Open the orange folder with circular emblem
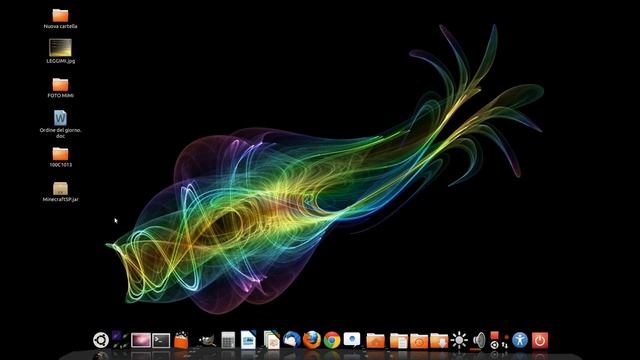The height and width of the screenshot is (360, 640). click(419, 341)
